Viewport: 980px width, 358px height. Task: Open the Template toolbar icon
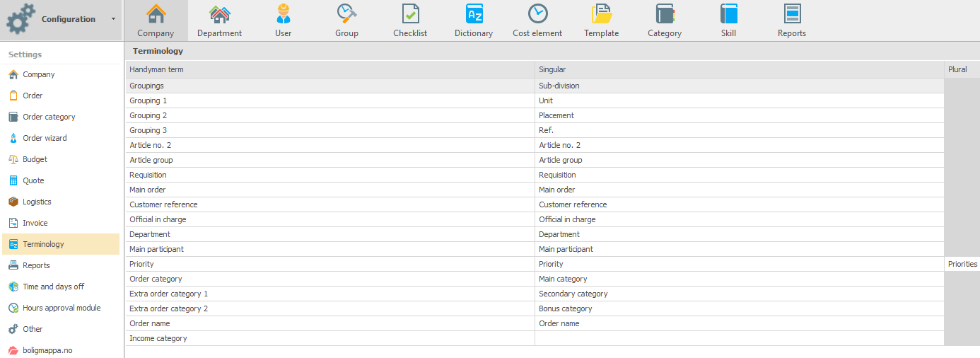(x=601, y=21)
